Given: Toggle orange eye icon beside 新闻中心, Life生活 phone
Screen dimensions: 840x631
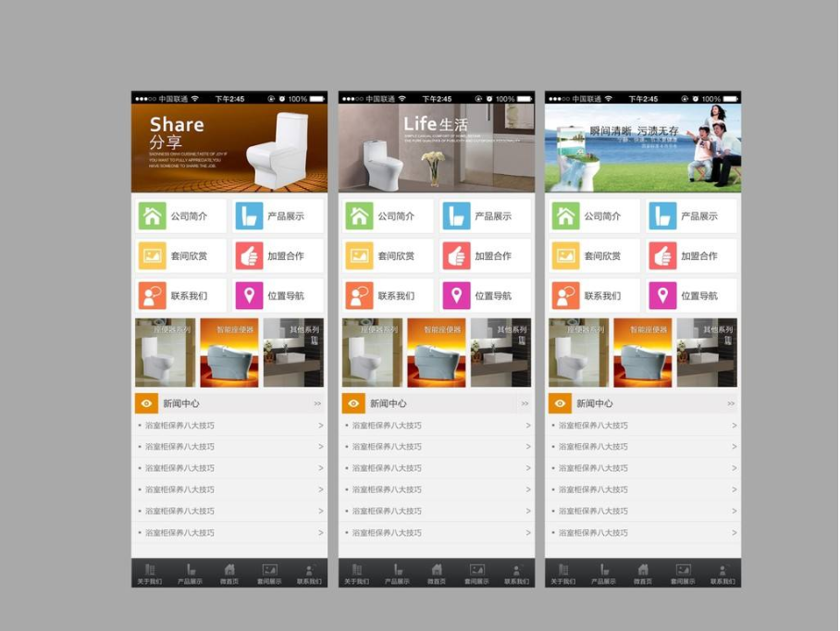Looking at the screenshot, I should tap(353, 403).
